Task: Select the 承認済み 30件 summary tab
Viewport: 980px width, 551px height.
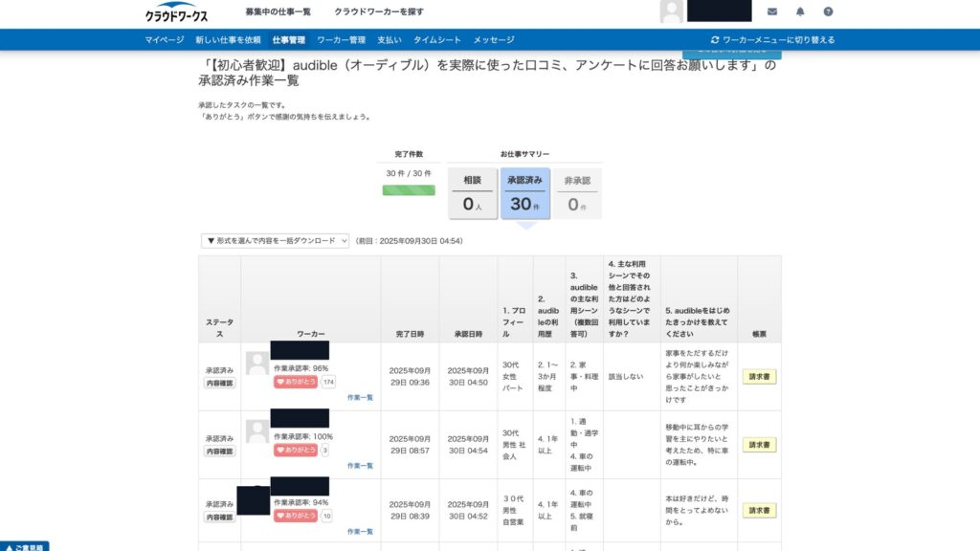Action: pos(525,193)
